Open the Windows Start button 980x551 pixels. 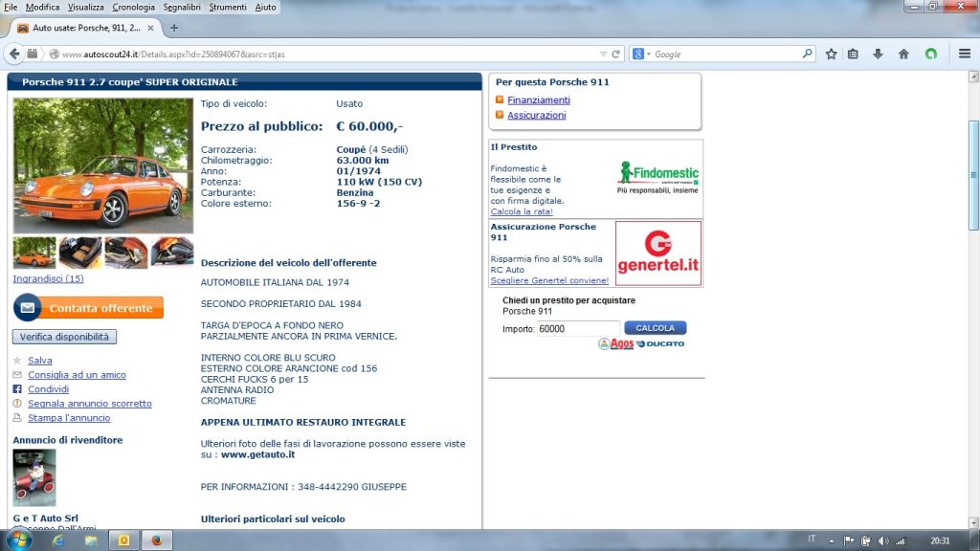(x=19, y=540)
